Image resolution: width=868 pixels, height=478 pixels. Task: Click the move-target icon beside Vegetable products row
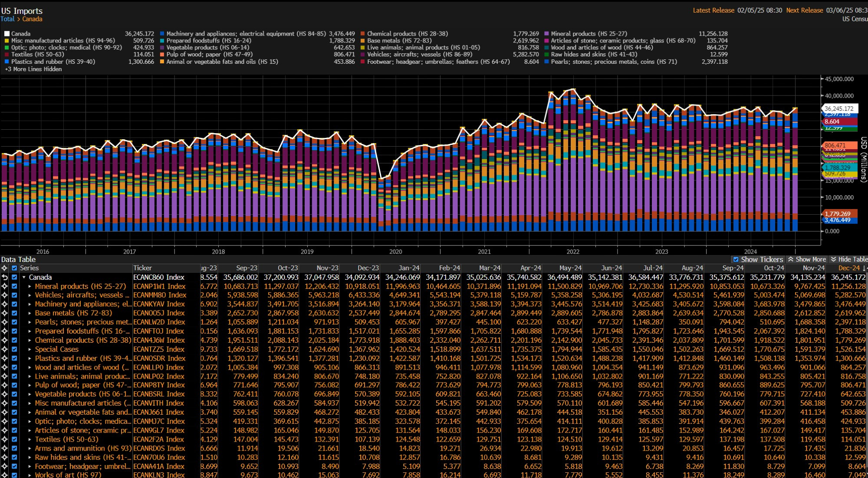point(5,394)
